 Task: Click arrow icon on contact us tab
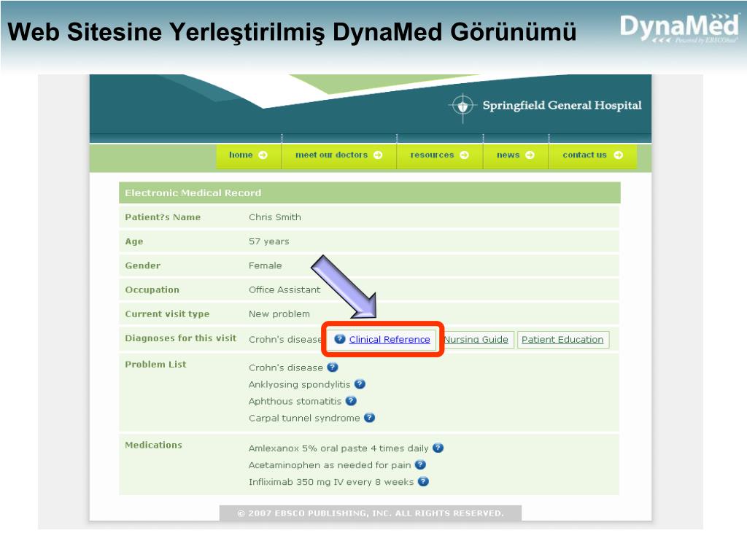pos(619,155)
